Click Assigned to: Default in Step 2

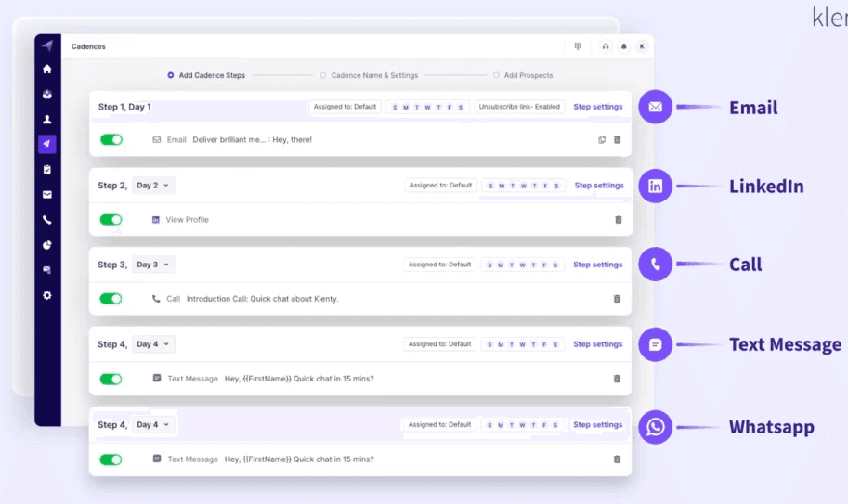[x=440, y=186]
